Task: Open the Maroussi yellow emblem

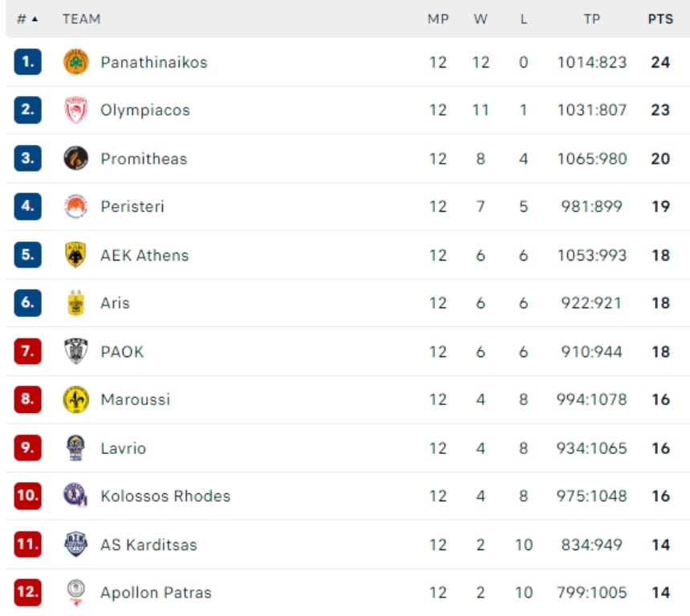Action: (x=75, y=399)
